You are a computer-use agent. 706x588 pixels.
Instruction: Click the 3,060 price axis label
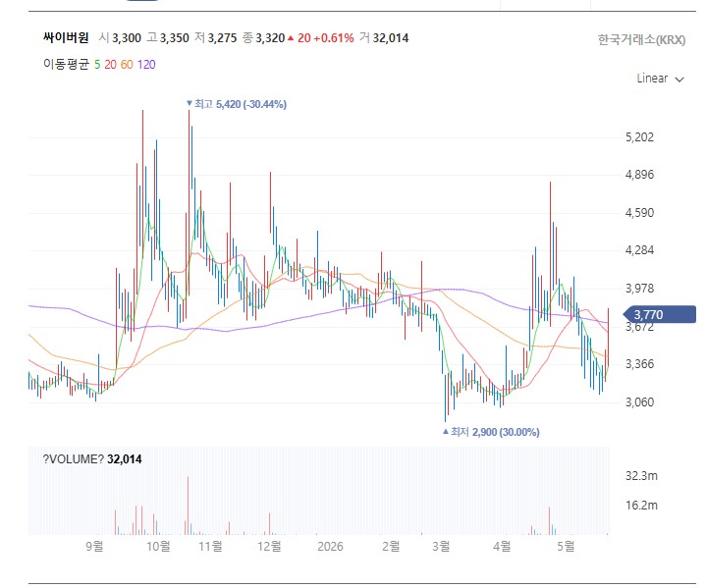pyautogui.click(x=639, y=401)
